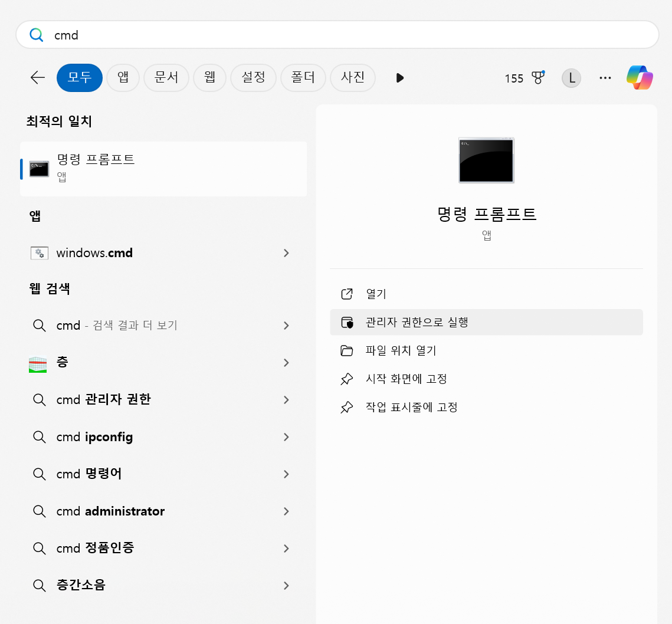Screen dimensions: 672x624
Task: Expand cmd 명령어 chevron
Action: (x=286, y=474)
